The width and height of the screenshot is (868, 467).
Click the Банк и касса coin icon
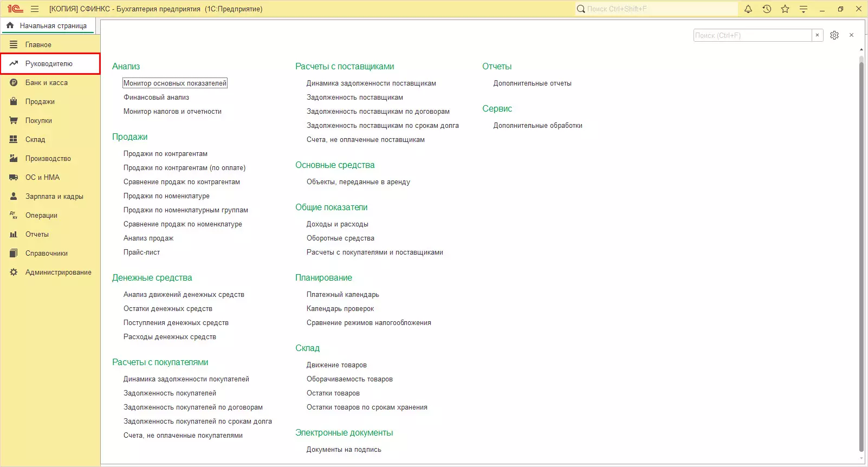tap(14, 83)
